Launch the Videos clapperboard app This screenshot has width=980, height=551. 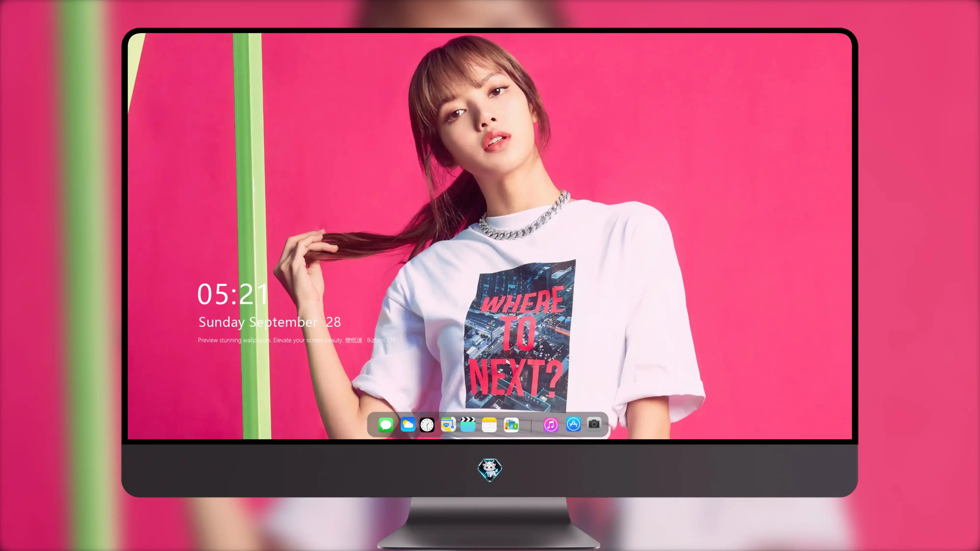(x=468, y=424)
